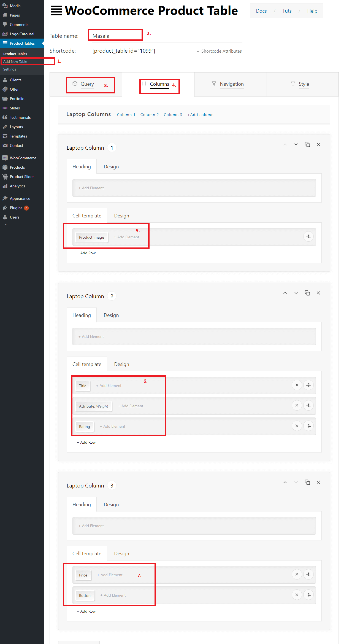Add row in Laptop Column 1

click(86, 253)
